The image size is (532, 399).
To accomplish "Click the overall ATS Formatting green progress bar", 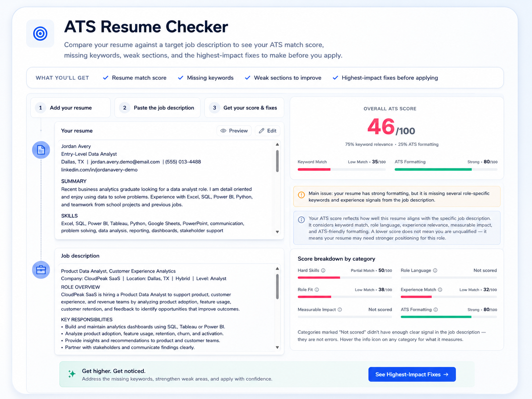I will click(x=433, y=169).
